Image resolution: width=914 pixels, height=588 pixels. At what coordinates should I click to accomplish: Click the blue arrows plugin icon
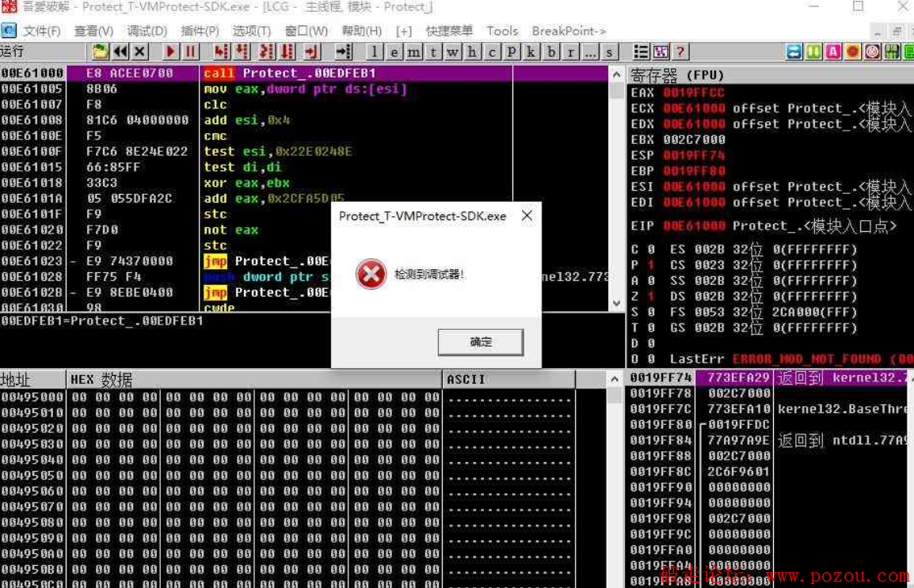(794, 51)
